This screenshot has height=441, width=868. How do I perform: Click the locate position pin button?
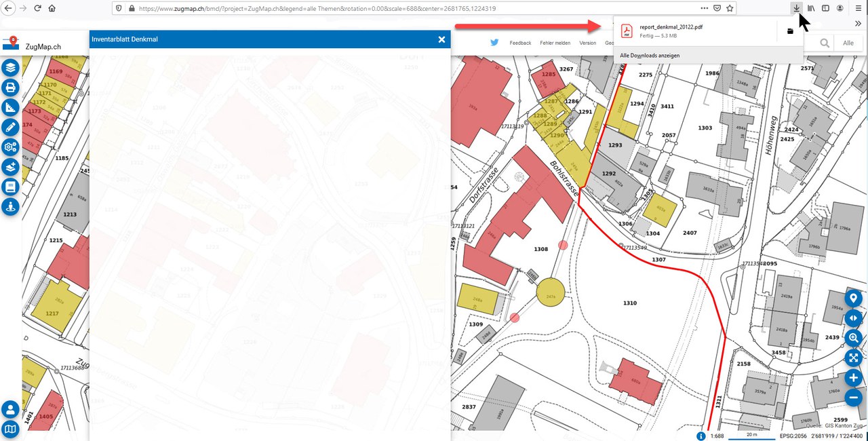(x=853, y=299)
